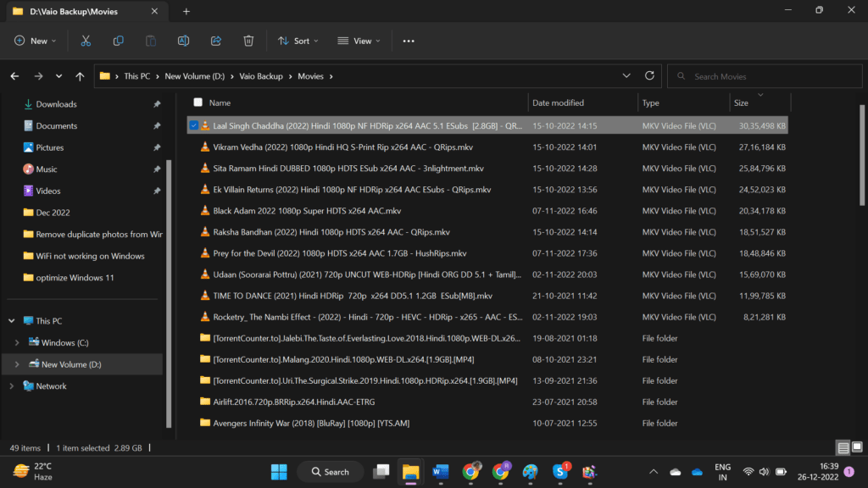Click the Paste clipboard icon
Image resolution: width=868 pixels, height=488 pixels.
coord(151,41)
